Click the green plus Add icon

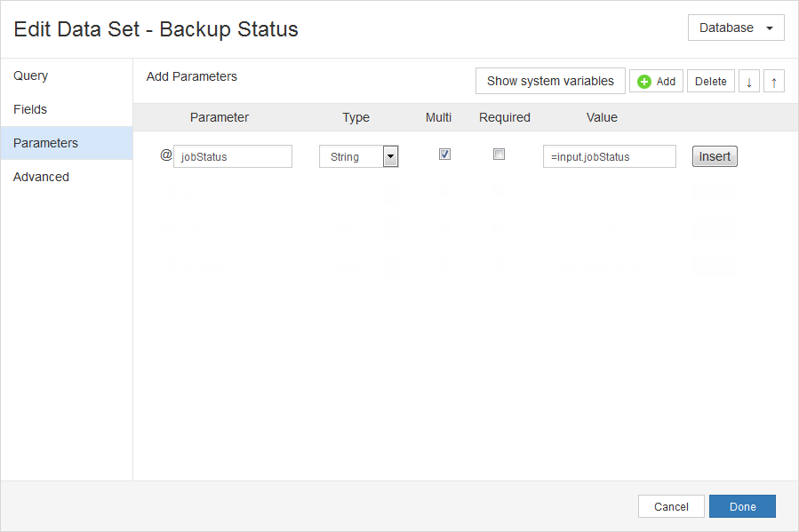point(645,81)
